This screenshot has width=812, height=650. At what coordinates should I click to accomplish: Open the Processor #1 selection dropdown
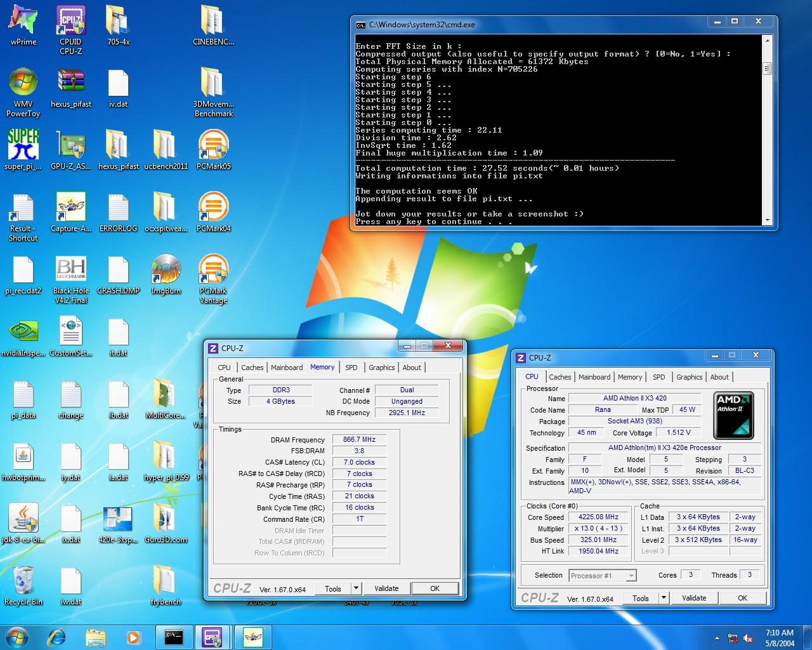click(x=602, y=576)
